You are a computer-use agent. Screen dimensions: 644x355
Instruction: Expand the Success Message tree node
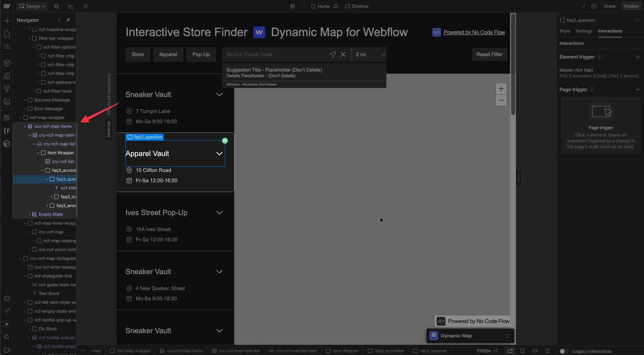click(25, 100)
